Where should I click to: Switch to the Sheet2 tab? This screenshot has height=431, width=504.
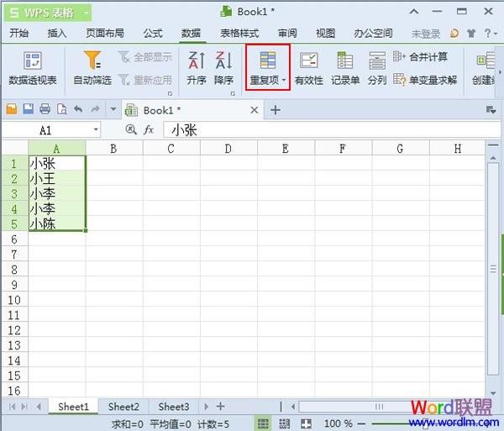click(123, 407)
